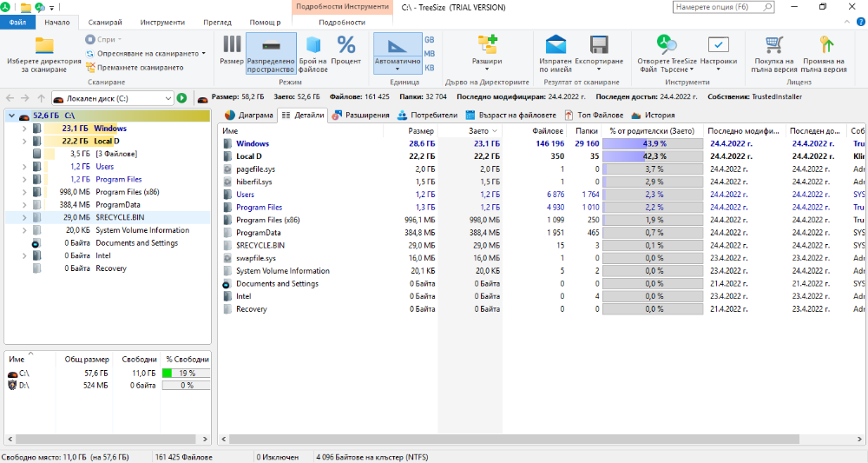Open the Локален диск (C:) drive dropdown
This screenshot has height=463, width=868.
[113, 98]
